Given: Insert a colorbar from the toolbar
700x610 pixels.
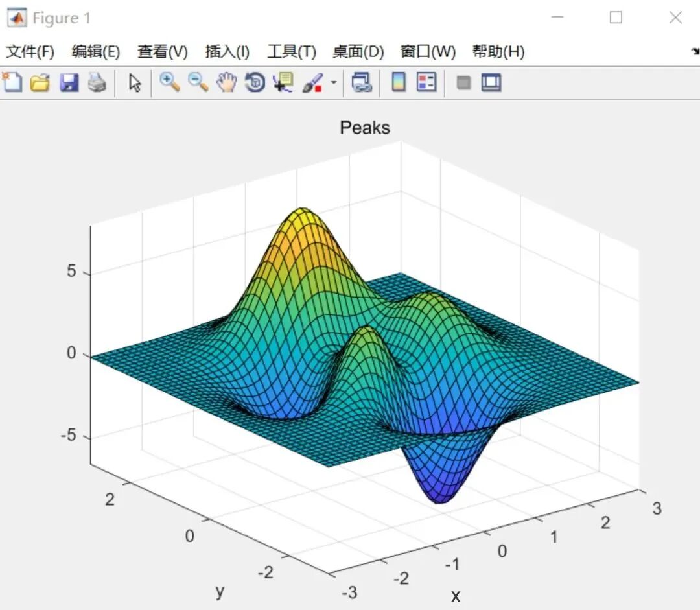Looking at the screenshot, I should coord(399,82).
